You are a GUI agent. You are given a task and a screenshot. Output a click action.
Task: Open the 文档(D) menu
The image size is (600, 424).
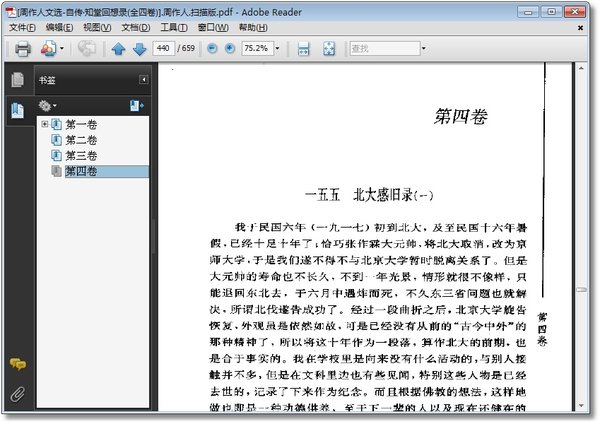[x=136, y=28]
